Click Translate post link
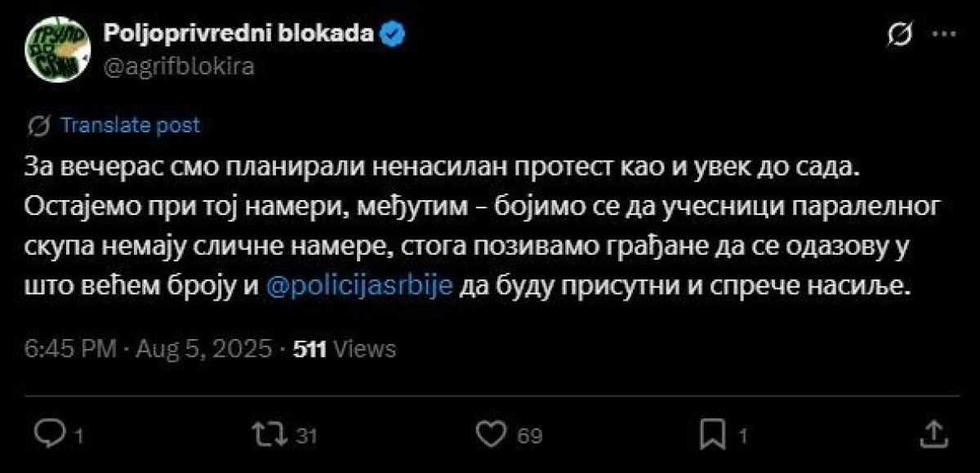This screenshot has height=473, width=980. (130, 126)
